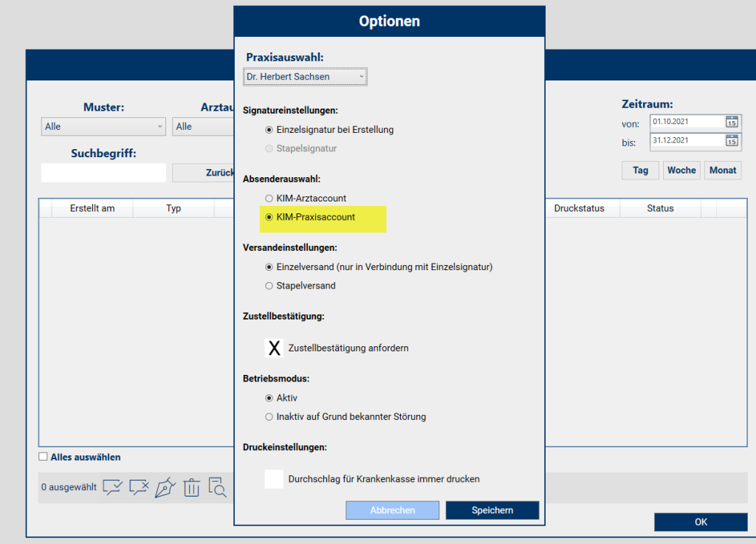
Task: Select 'Inaktiv auf Grund bekannter Störung'
Action: pyautogui.click(x=269, y=417)
